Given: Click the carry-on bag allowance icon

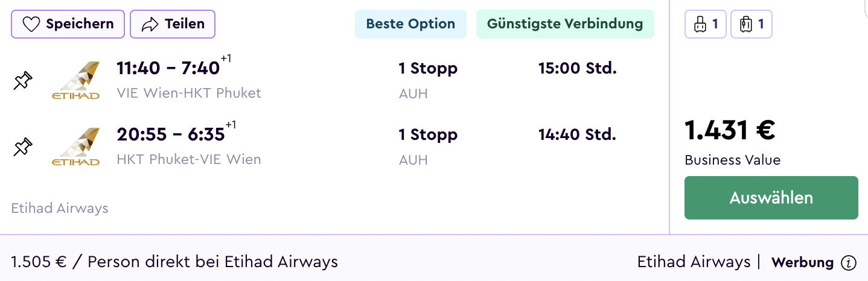Looking at the screenshot, I should [x=705, y=25].
